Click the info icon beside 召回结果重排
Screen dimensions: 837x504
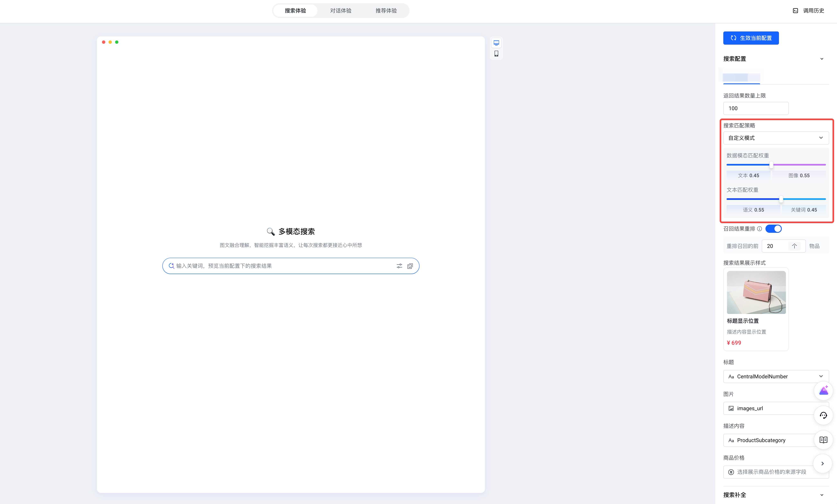click(760, 228)
